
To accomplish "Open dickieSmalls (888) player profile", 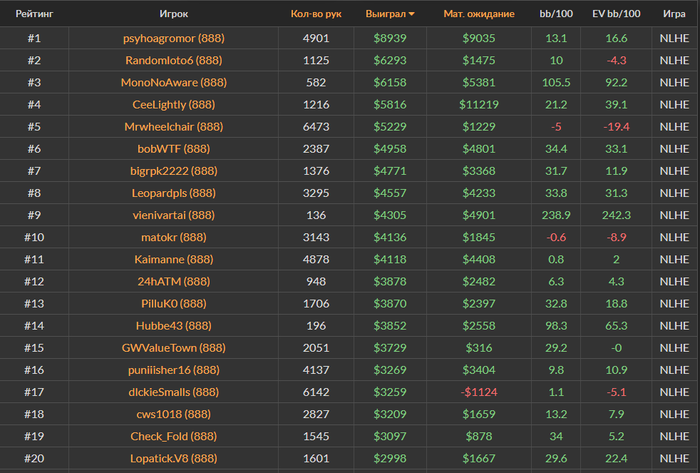I will click(x=174, y=392).
